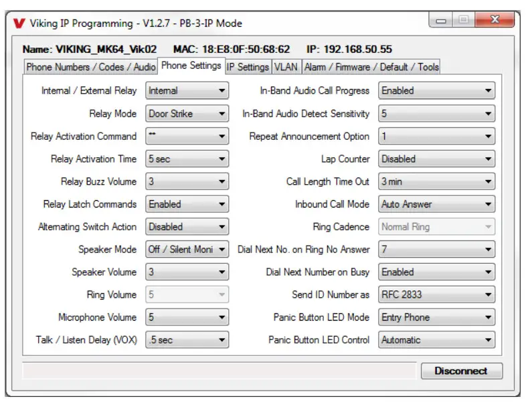The width and height of the screenshot is (532, 407).
Task: Click the Send ID Number as label
Action: (x=331, y=295)
